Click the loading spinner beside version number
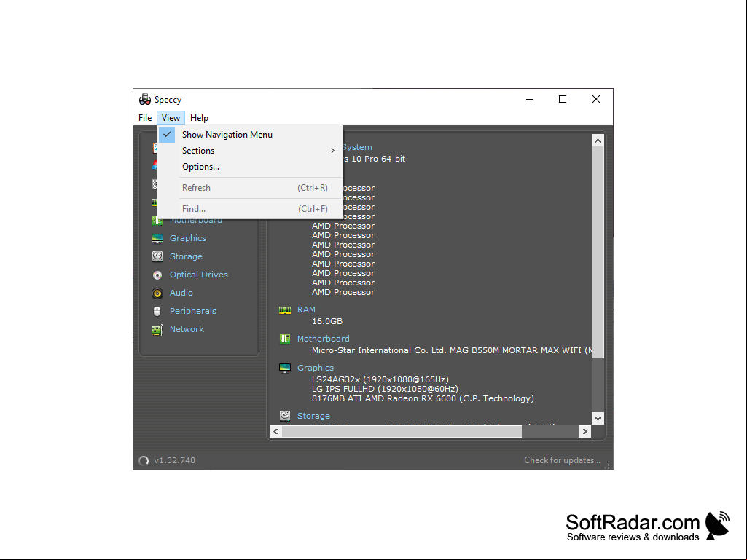This screenshot has height=560, width=747. coord(144,460)
